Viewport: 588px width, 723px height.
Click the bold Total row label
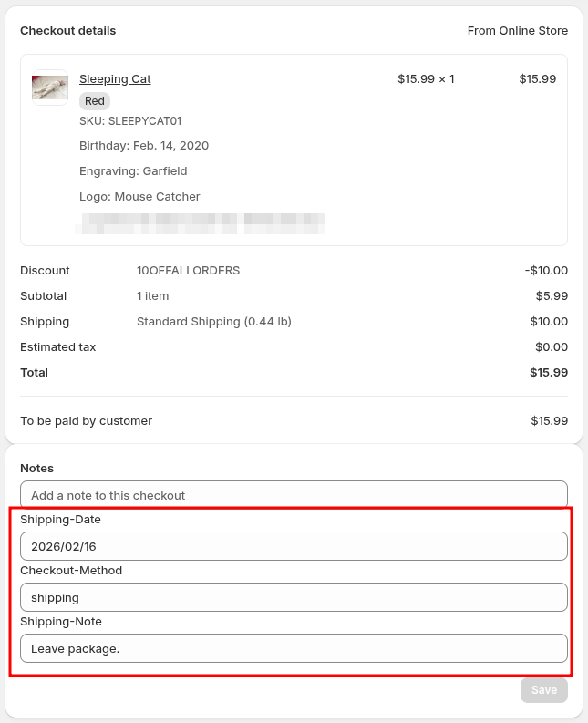[35, 373]
